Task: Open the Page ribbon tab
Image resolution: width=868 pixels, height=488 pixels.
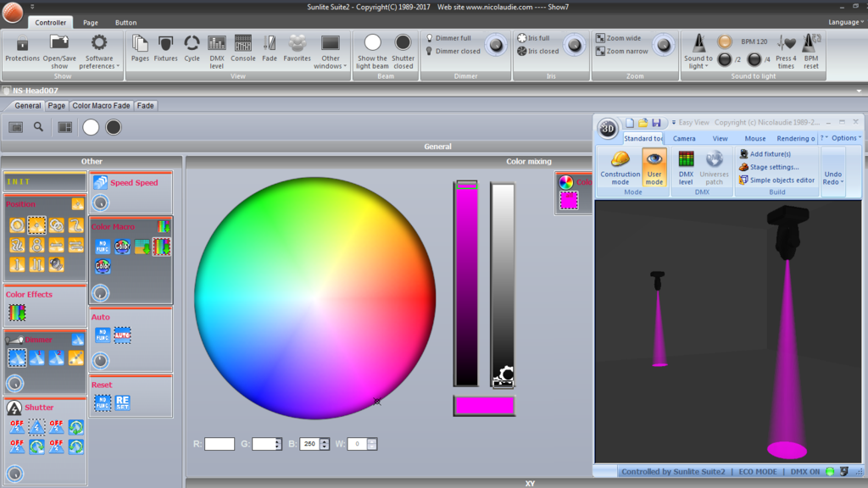Action: click(x=90, y=23)
